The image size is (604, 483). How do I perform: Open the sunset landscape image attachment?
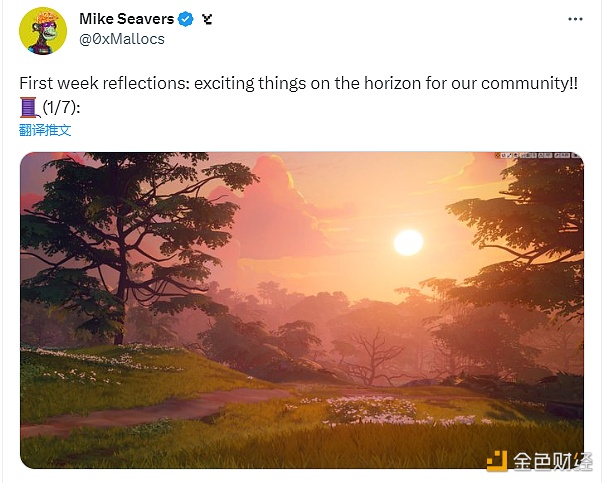(x=302, y=310)
